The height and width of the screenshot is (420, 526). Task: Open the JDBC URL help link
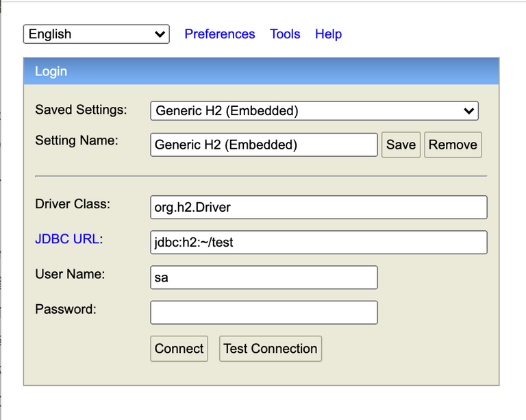[x=67, y=239]
